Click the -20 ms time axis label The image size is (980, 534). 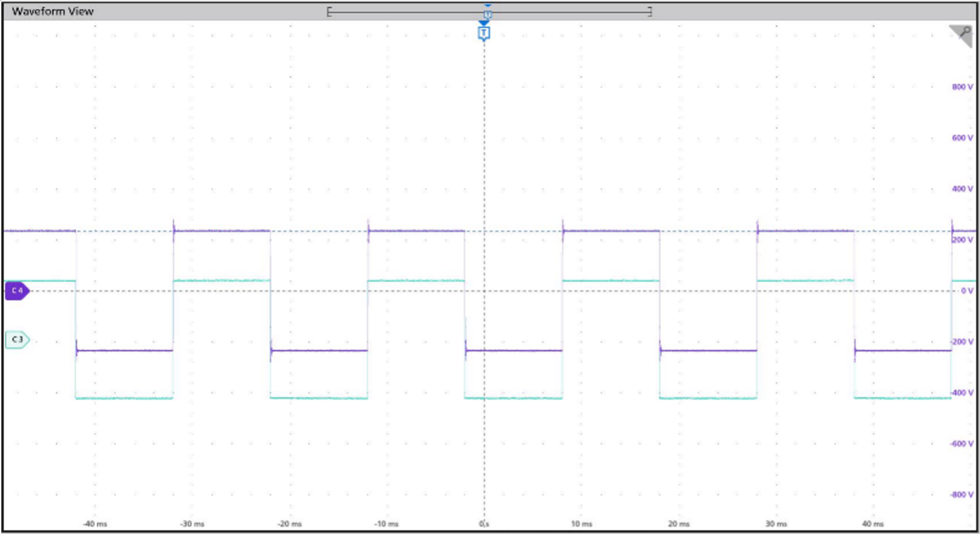tap(289, 524)
